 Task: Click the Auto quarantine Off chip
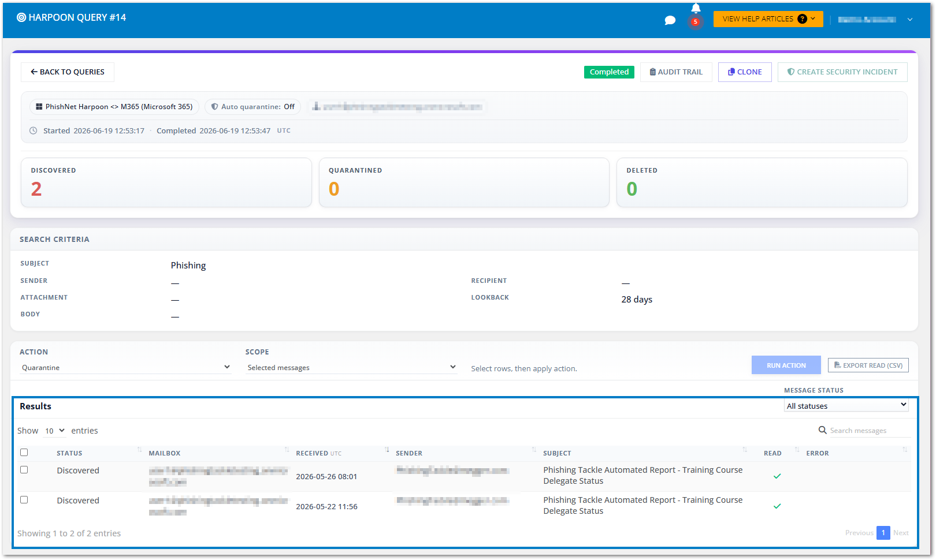[253, 107]
